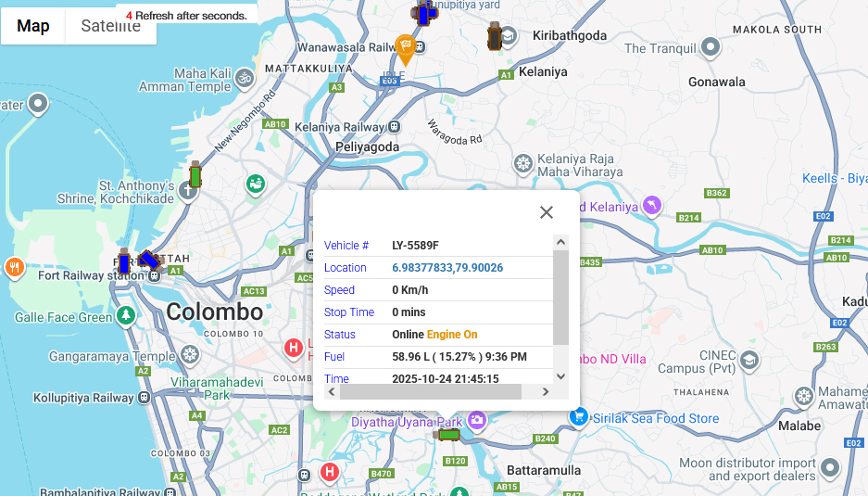
Task: Click the Diyatha Uyana Park camera icon
Action: pyautogui.click(x=477, y=420)
